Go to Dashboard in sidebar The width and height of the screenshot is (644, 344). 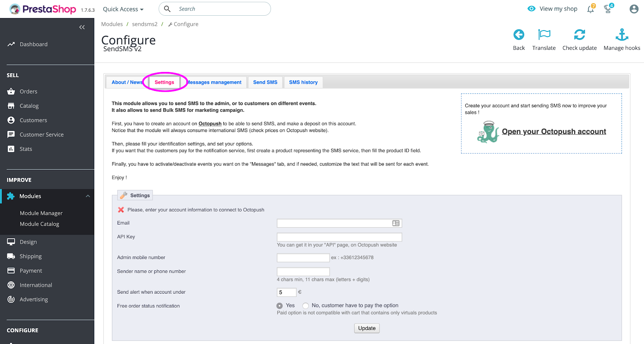pyautogui.click(x=33, y=44)
